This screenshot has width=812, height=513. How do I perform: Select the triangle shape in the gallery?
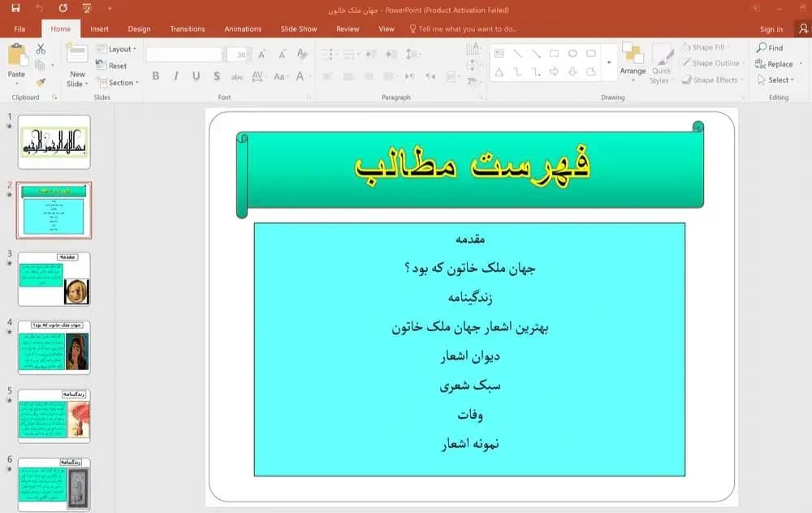point(499,72)
